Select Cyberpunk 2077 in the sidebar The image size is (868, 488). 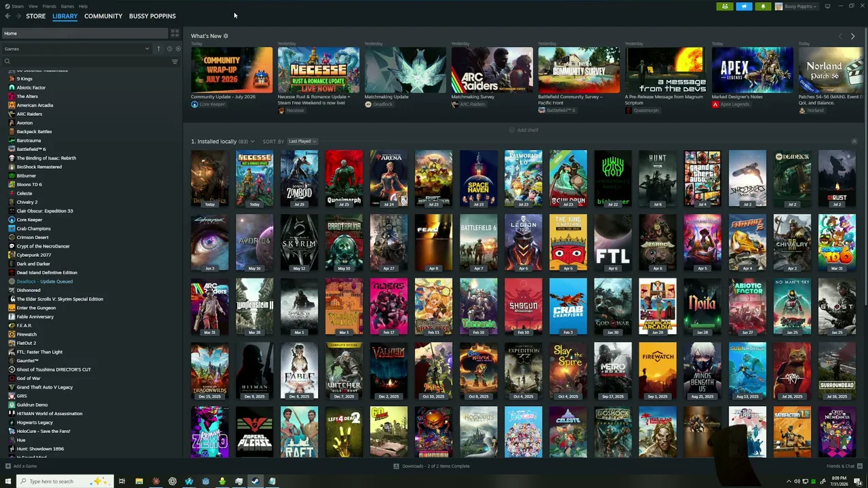(x=34, y=255)
